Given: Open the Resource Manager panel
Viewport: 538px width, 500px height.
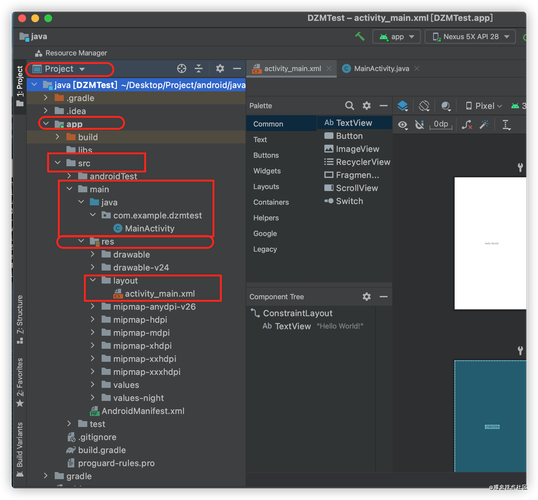Looking at the screenshot, I should 71,53.
